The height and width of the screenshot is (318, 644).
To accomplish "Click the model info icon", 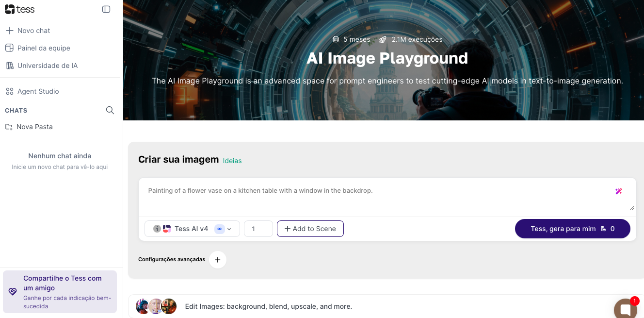I will tap(157, 229).
